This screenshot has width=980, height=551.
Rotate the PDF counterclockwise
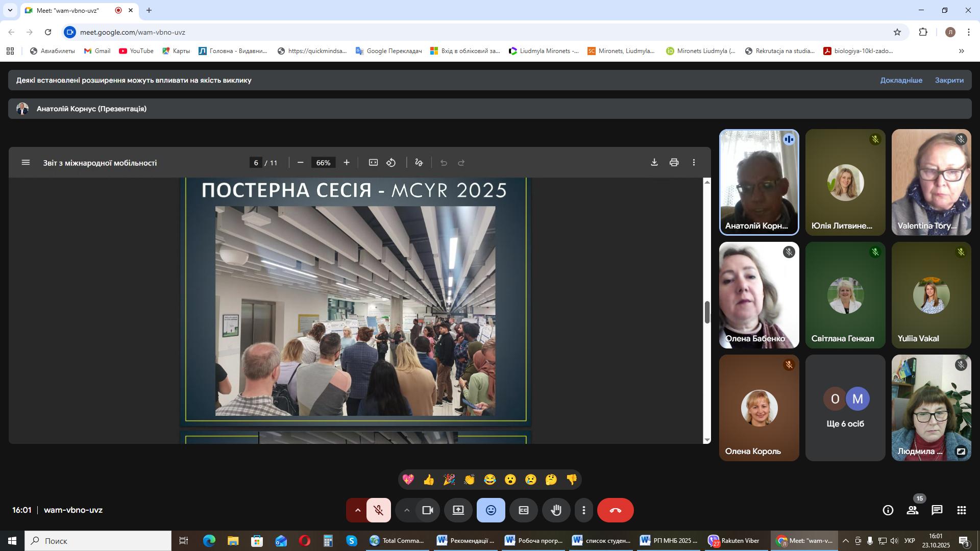tap(391, 163)
